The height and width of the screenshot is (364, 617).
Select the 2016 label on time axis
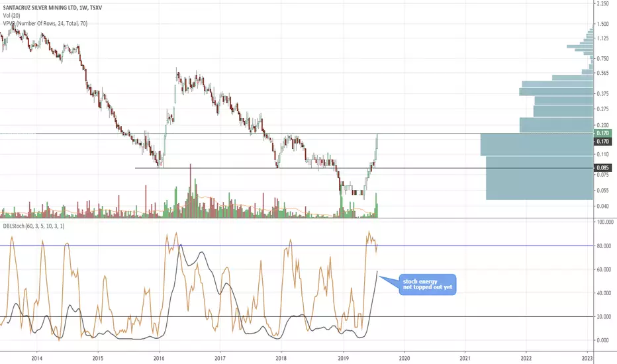tap(159, 358)
